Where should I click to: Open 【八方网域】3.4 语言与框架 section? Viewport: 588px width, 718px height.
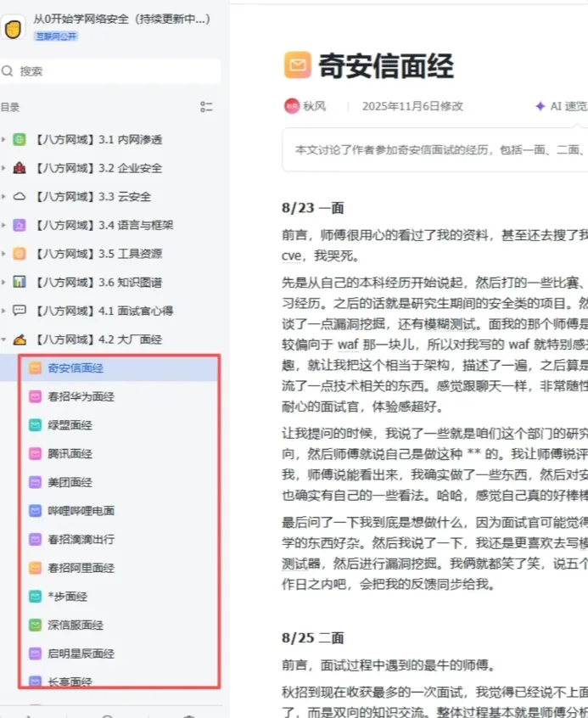(x=104, y=225)
